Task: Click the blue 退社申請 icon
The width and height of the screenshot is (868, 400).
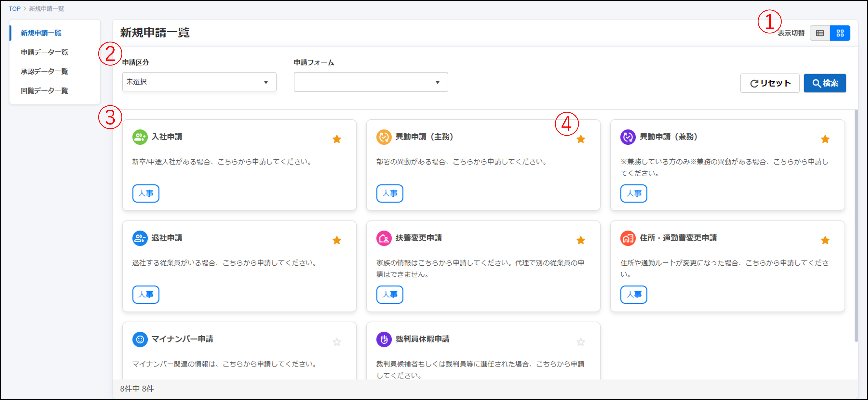Action: [140, 238]
